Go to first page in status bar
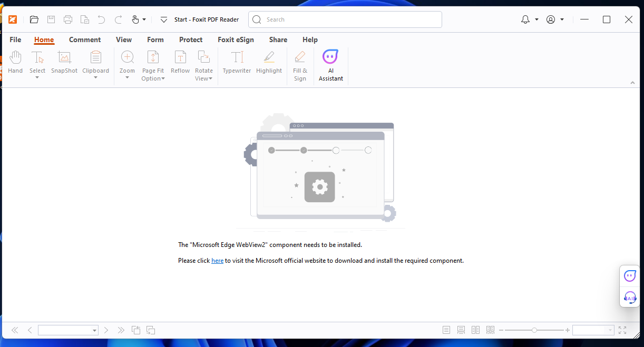Screen dimensions: 644x347 coord(15,330)
